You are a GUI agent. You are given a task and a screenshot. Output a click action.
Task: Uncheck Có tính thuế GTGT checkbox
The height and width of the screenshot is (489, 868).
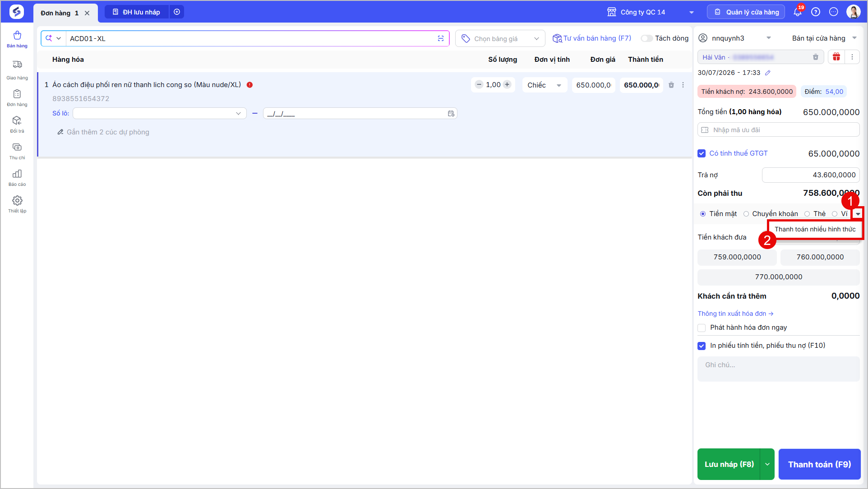tap(702, 153)
